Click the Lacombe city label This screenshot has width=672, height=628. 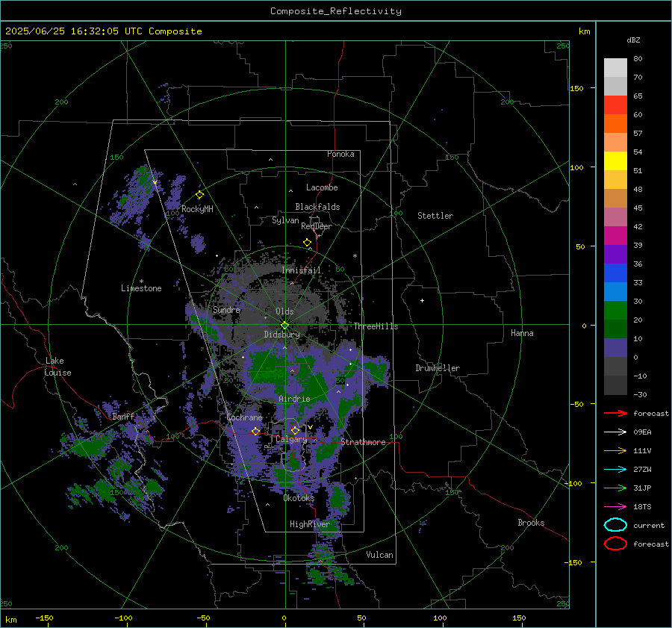pos(322,187)
